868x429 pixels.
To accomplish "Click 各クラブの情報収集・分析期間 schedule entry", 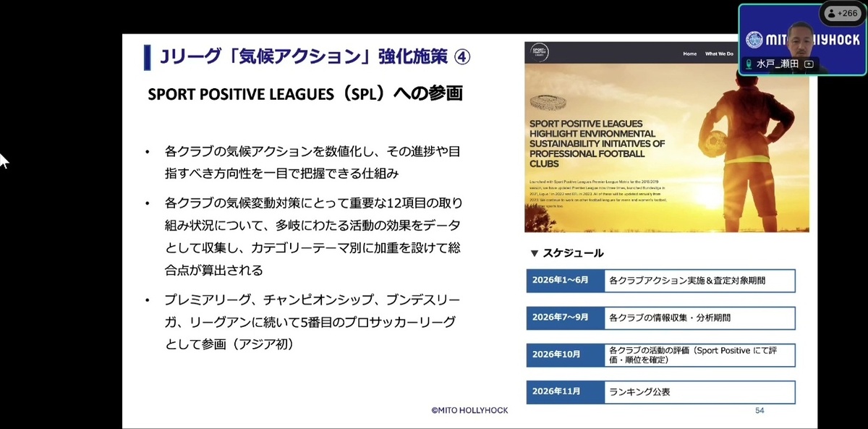I will coord(699,318).
